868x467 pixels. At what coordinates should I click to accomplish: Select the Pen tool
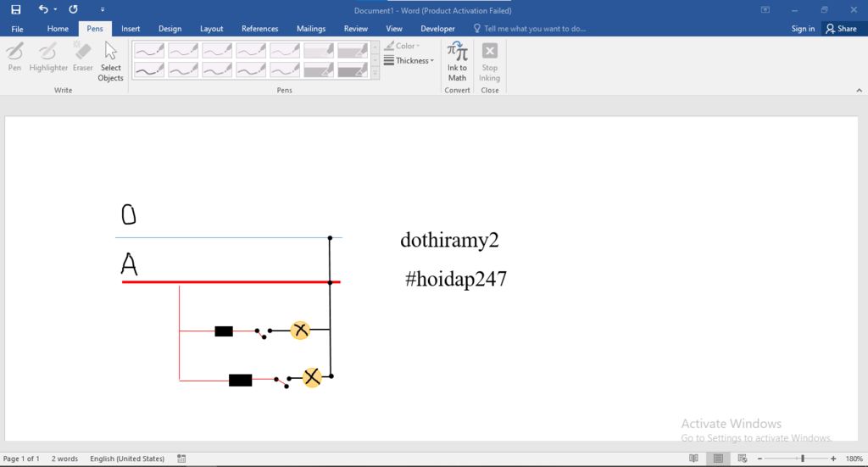(14, 57)
